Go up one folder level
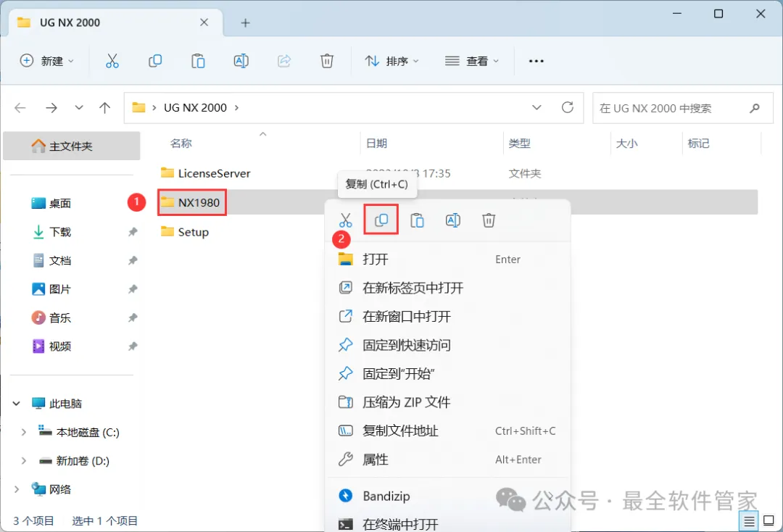Image resolution: width=783 pixels, height=532 pixels. (105, 108)
